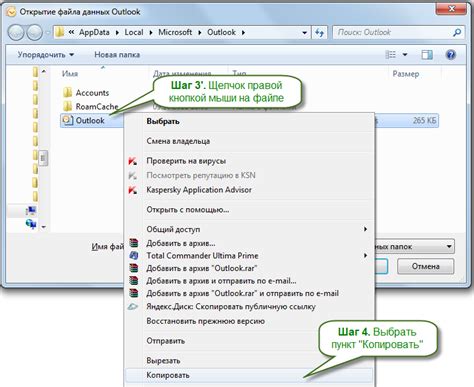Click Total Commander Ultima Prime icon
The width and height of the screenshot is (474, 387).
133,255
